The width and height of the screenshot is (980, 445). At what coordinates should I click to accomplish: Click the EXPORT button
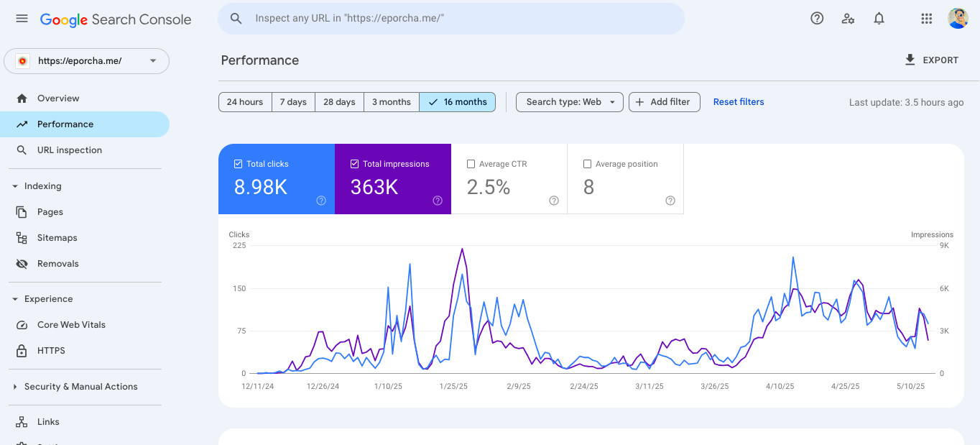[x=932, y=60]
